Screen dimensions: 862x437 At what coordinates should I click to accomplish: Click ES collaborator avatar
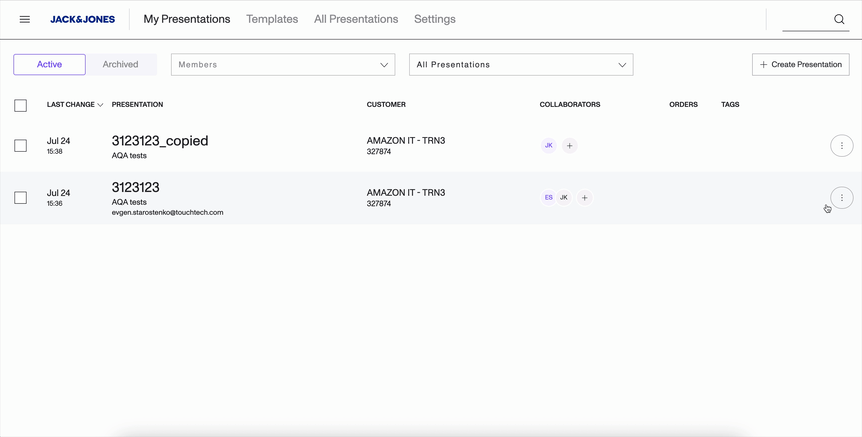coord(549,197)
